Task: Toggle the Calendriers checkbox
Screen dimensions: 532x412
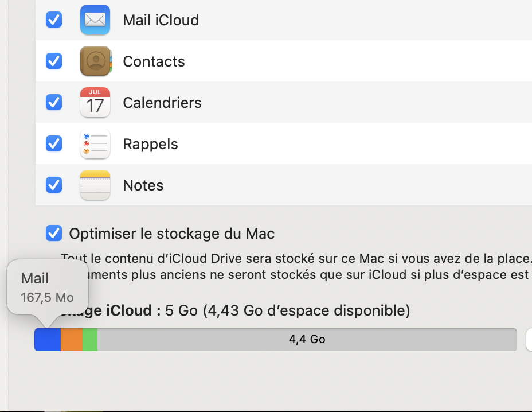Action: pos(54,103)
